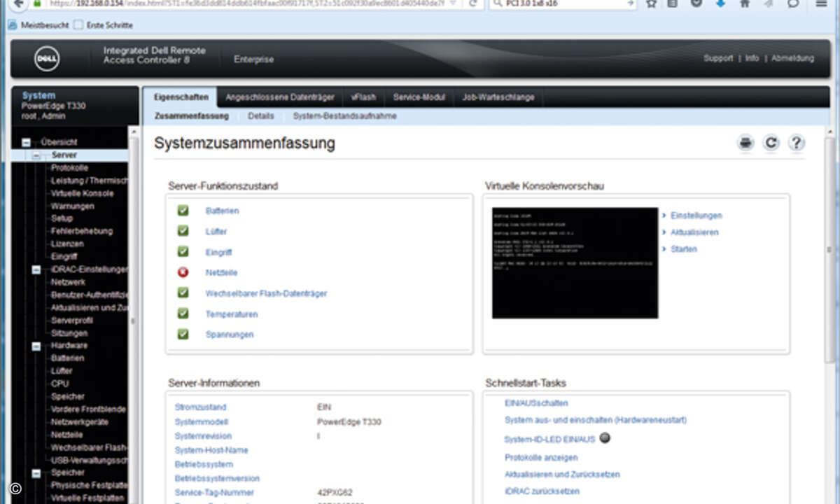
Task: Refresh the Systemzusammenfassung with the circular arrow icon
Action: click(771, 143)
